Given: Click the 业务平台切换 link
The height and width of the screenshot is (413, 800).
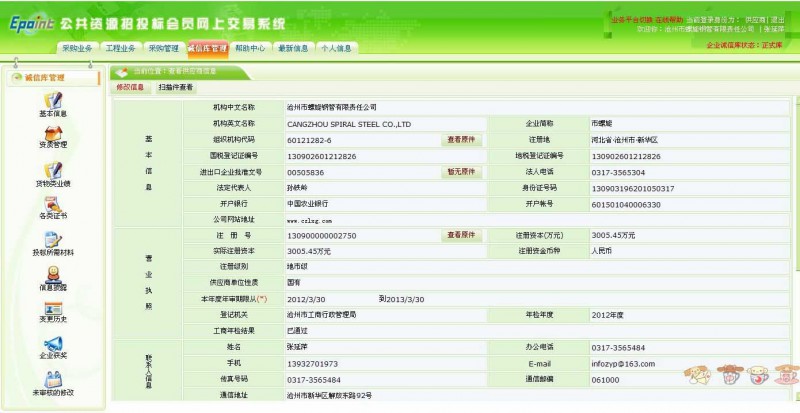Looking at the screenshot, I should click(631, 19).
